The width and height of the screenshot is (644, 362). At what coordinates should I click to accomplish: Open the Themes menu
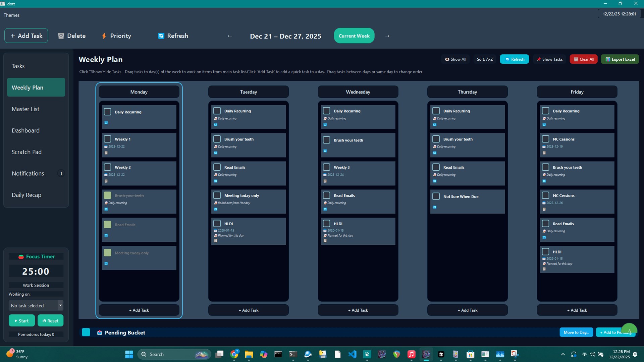pos(11,15)
